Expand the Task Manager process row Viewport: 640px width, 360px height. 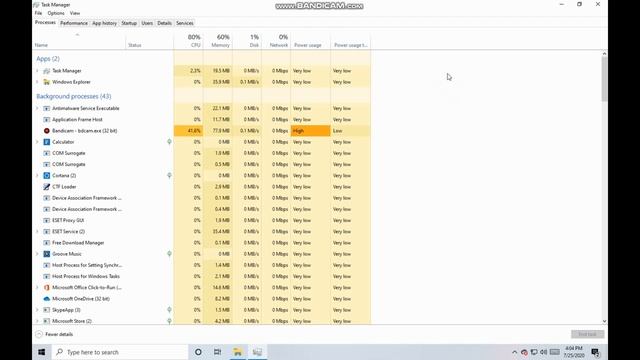pyautogui.click(x=38, y=71)
